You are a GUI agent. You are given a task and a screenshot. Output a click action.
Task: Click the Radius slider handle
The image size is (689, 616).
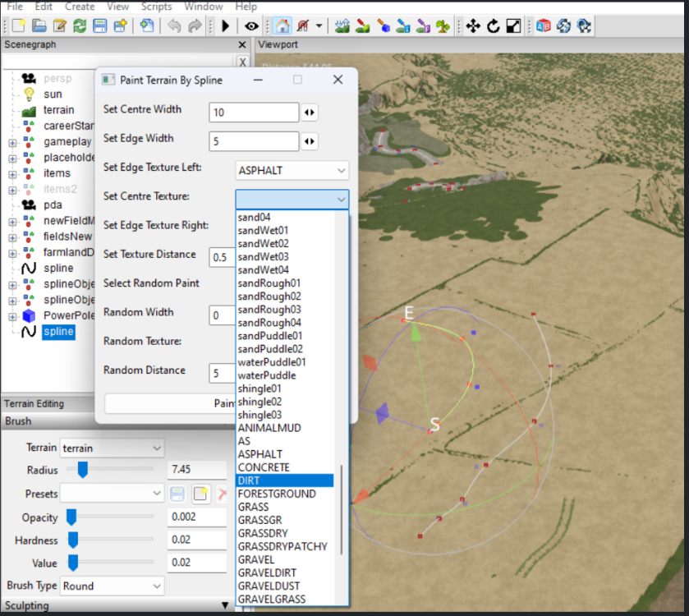[82, 470]
